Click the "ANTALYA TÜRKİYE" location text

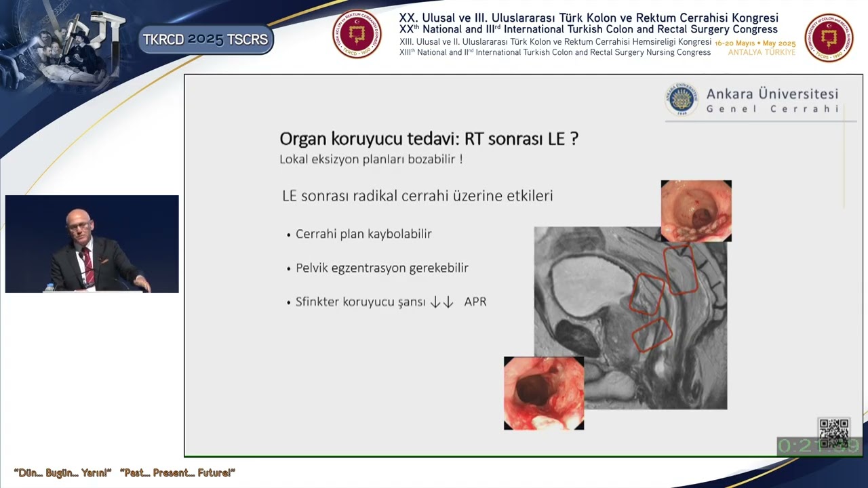tap(762, 52)
